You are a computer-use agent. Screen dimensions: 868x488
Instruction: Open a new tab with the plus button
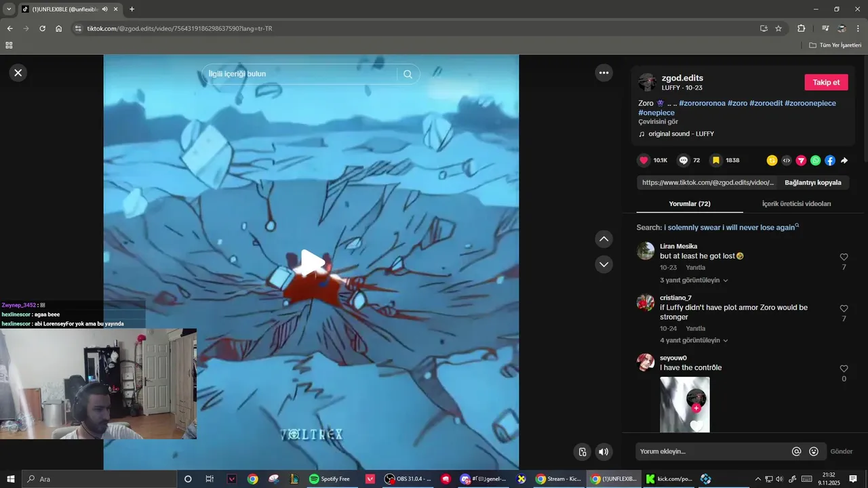click(x=132, y=9)
